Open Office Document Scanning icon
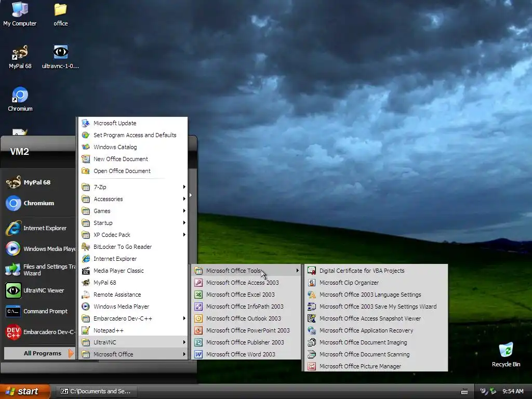This screenshot has height=399, width=532. pyautogui.click(x=312, y=354)
